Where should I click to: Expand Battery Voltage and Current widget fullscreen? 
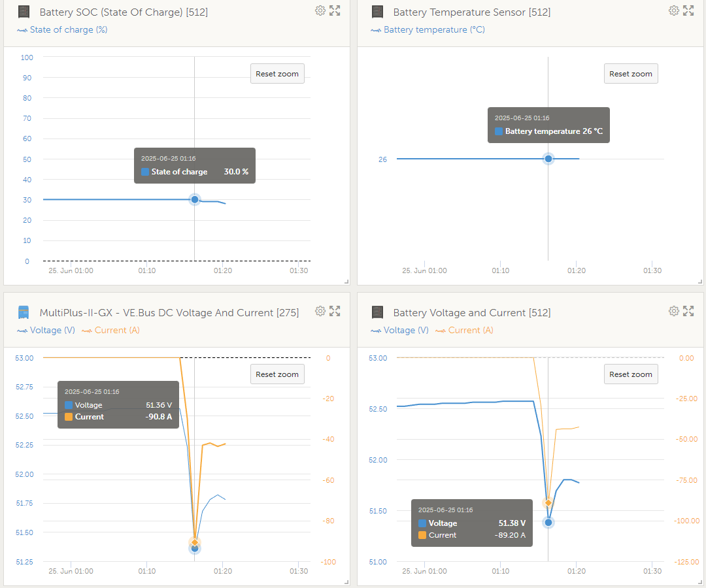click(688, 311)
